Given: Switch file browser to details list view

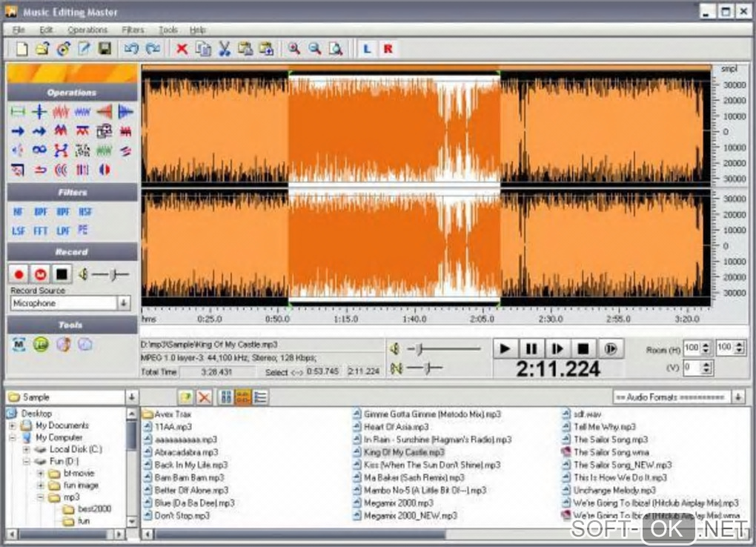Looking at the screenshot, I should 260,397.
